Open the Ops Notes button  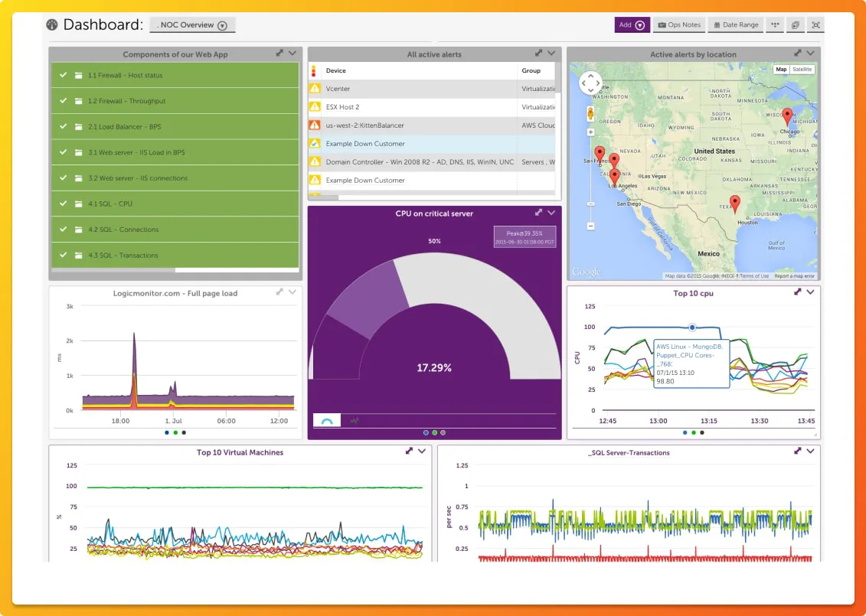click(x=679, y=24)
